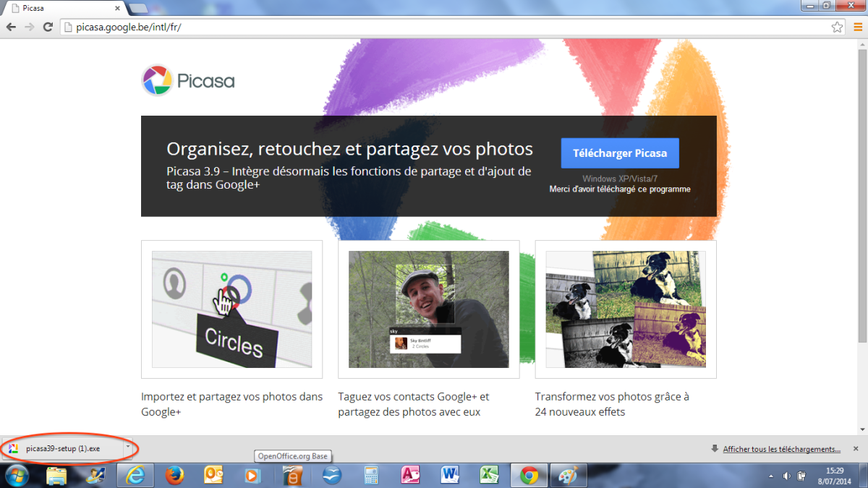The image size is (868, 488).
Task: Go back using the browser back arrow
Action: [12, 27]
